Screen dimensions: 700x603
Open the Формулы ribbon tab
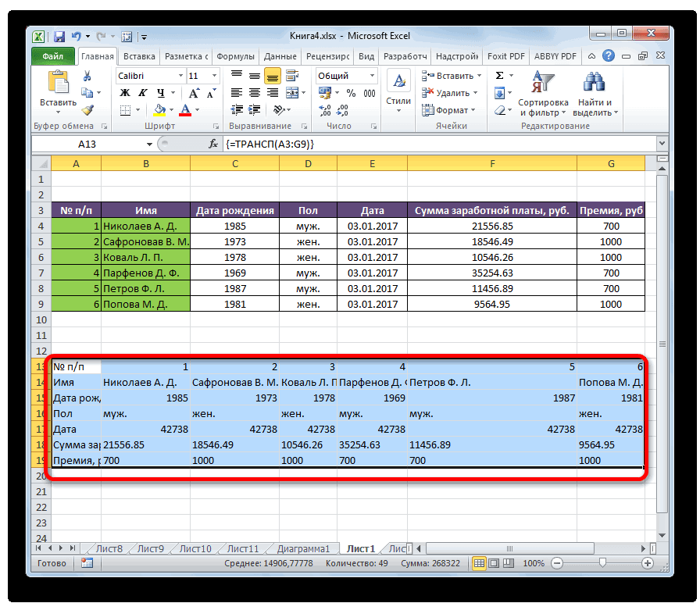coord(235,56)
